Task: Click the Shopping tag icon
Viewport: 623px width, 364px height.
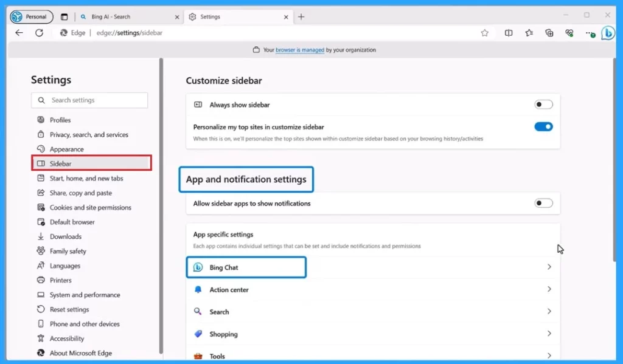Action: [x=198, y=334]
